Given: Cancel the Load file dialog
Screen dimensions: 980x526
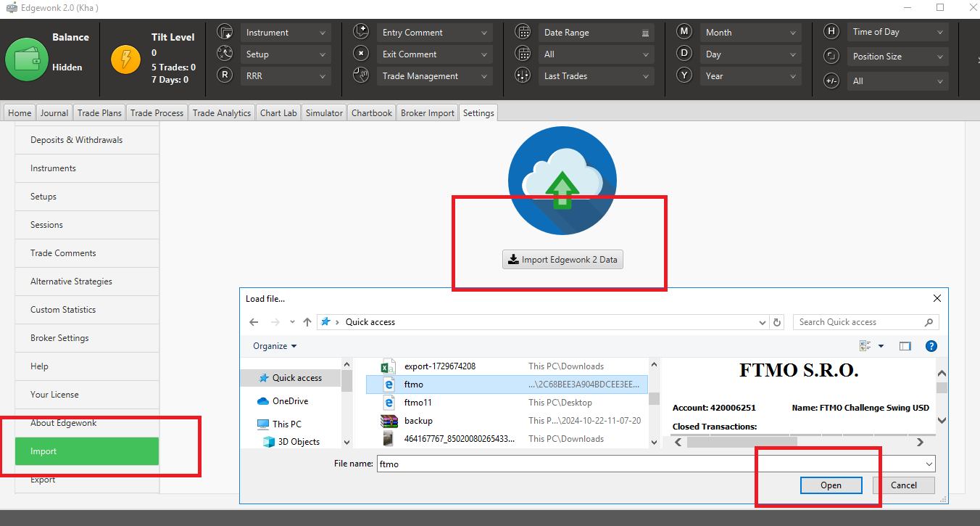Looking at the screenshot, I should point(904,485).
